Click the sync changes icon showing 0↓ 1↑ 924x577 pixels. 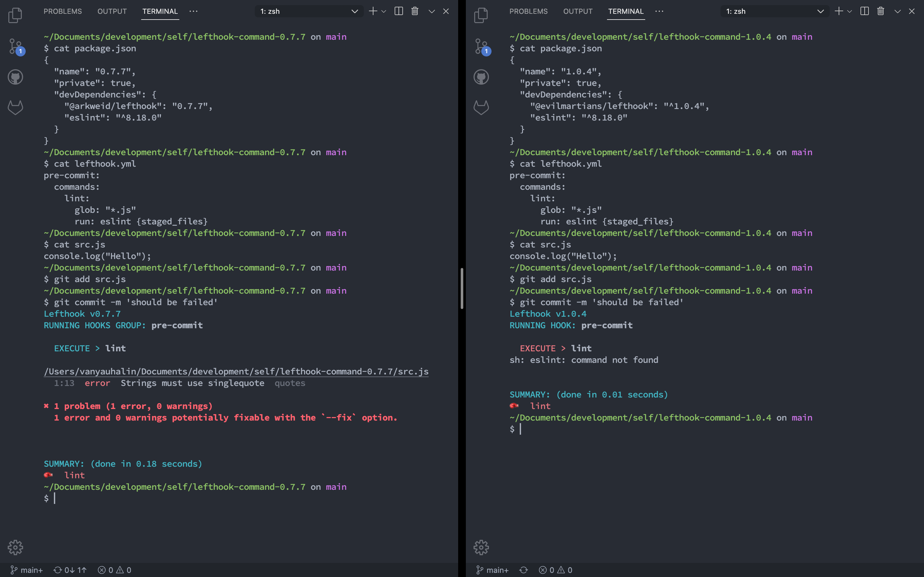coord(70,570)
